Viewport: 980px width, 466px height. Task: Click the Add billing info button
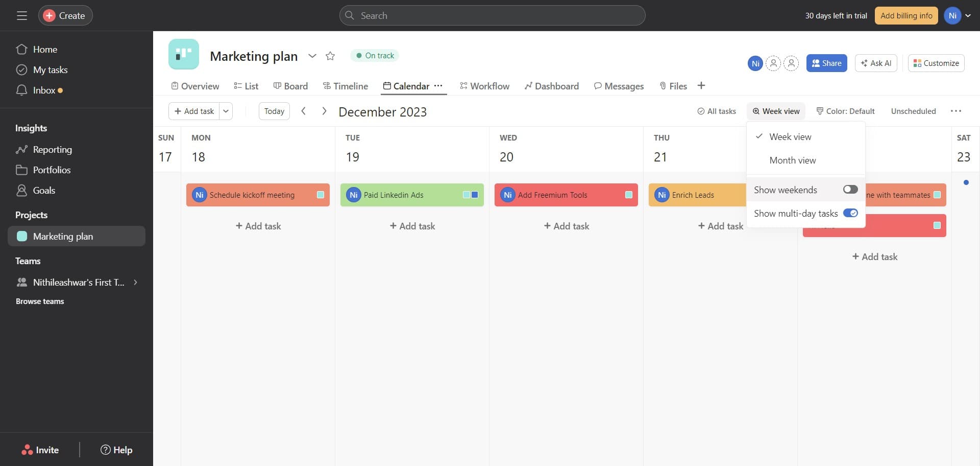(906, 15)
